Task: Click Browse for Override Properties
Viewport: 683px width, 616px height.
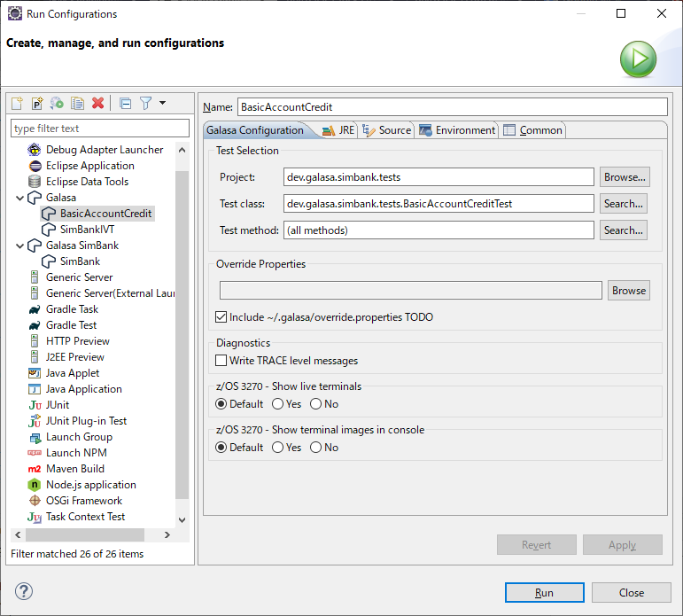Action: [629, 291]
